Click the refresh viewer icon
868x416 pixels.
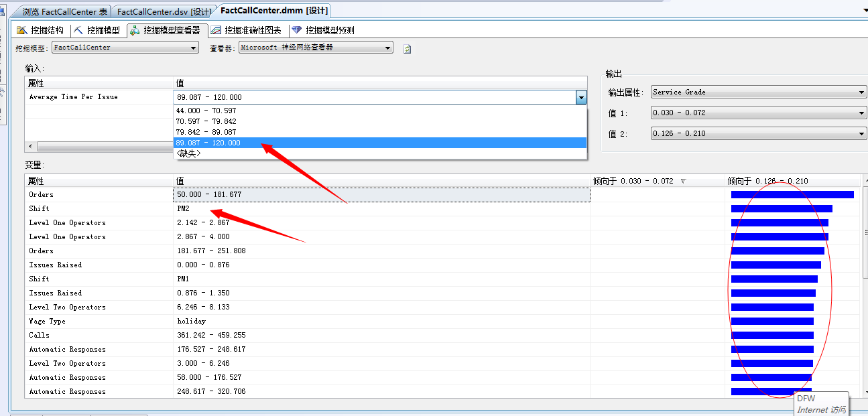point(407,48)
